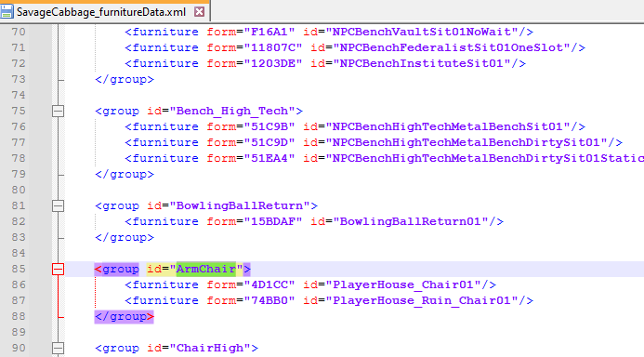Click the BowlingBallReturn01 id value

[x=411, y=222]
